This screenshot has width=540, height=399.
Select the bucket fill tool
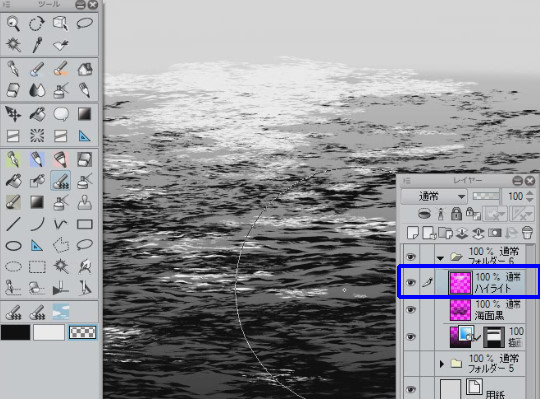click(37, 114)
